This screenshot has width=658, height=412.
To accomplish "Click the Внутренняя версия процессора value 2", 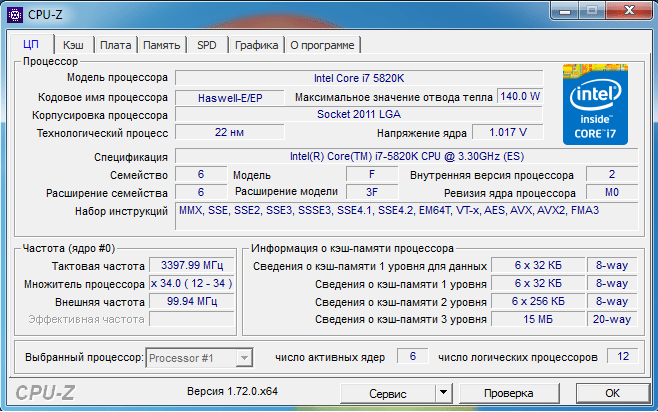I will click(x=612, y=174).
